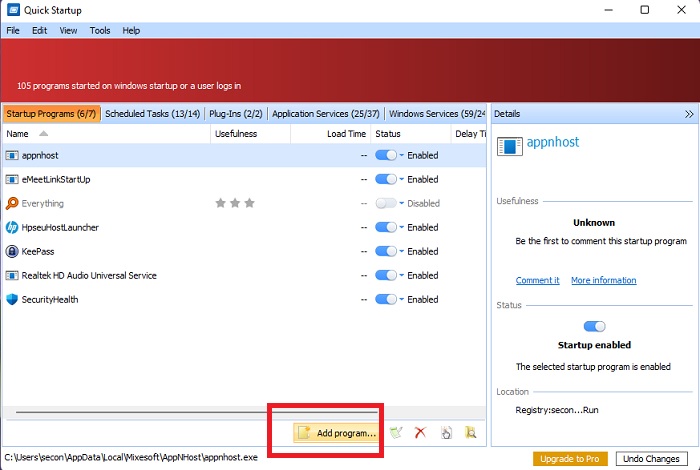Image resolution: width=700 pixels, height=470 pixels.
Task: Sort by Load Time column header
Action: pos(330,134)
